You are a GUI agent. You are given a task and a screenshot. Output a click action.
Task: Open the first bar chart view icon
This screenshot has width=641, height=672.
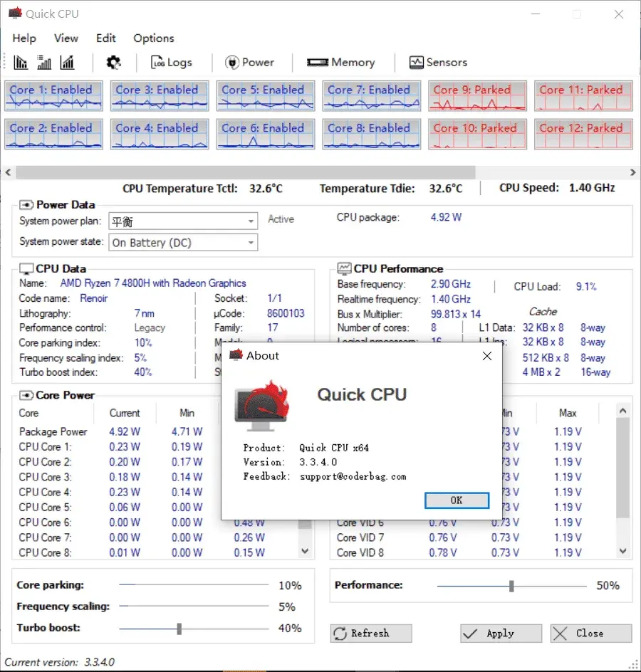20,63
